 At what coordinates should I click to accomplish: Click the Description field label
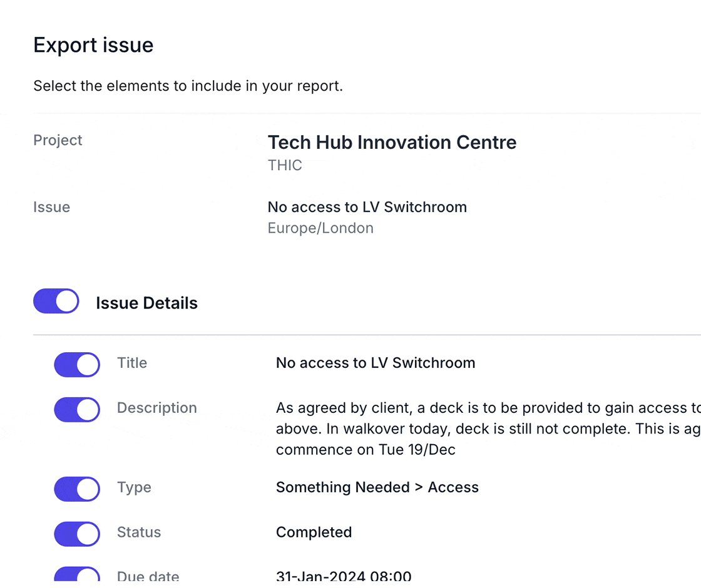click(x=156, y=408)
